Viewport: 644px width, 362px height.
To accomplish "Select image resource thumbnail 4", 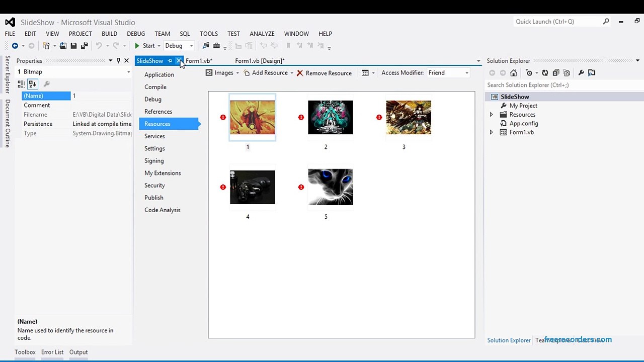I will point(253,187).
